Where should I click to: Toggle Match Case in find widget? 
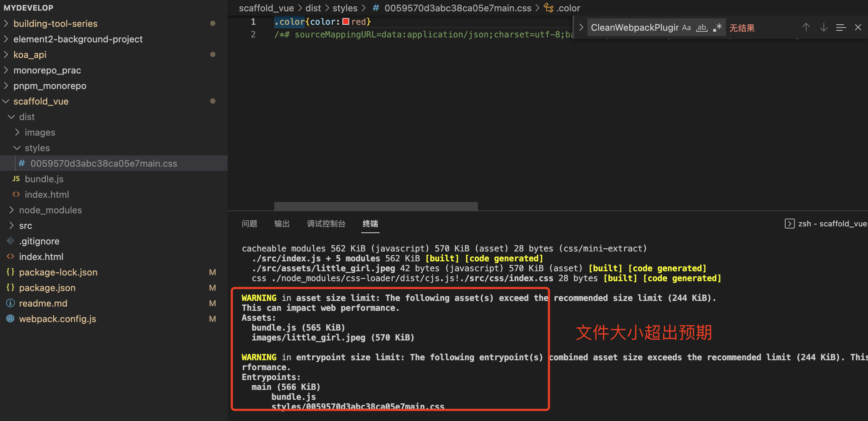686,28
